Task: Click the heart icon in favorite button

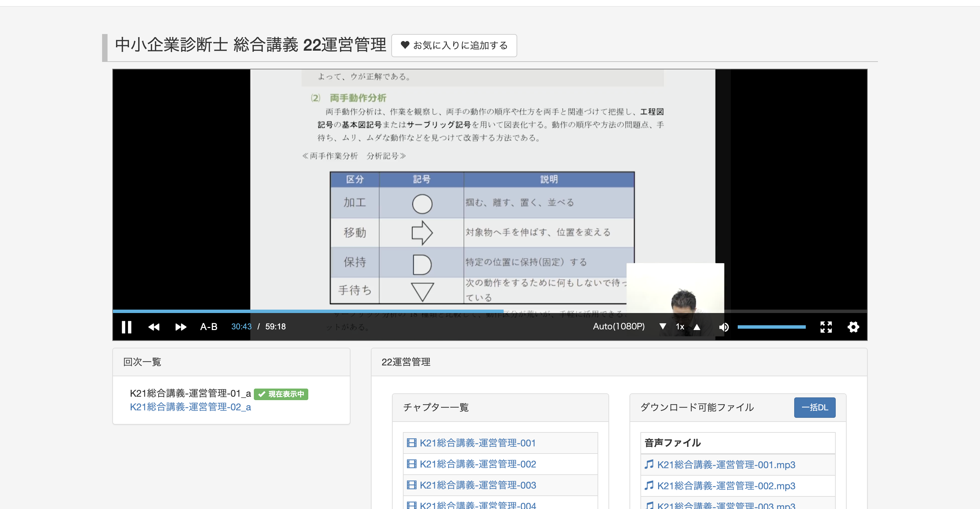Action: pyautogui.click(x=405, y=45)
